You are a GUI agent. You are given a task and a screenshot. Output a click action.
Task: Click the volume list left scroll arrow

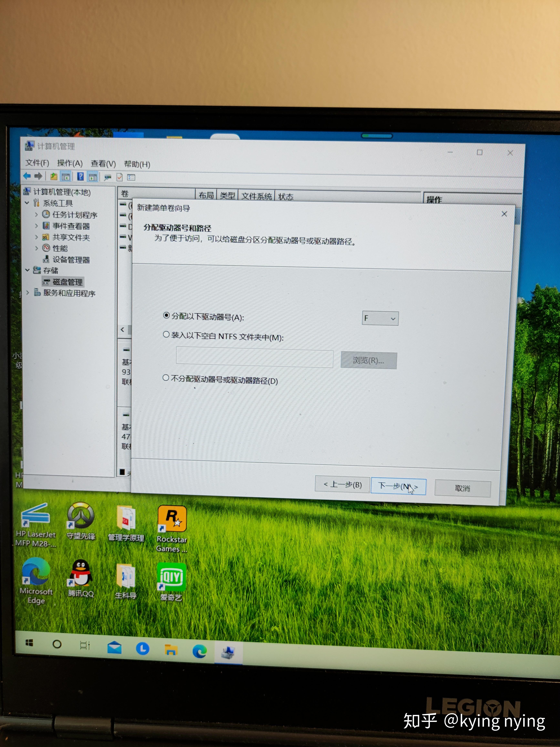coord(122,330)
